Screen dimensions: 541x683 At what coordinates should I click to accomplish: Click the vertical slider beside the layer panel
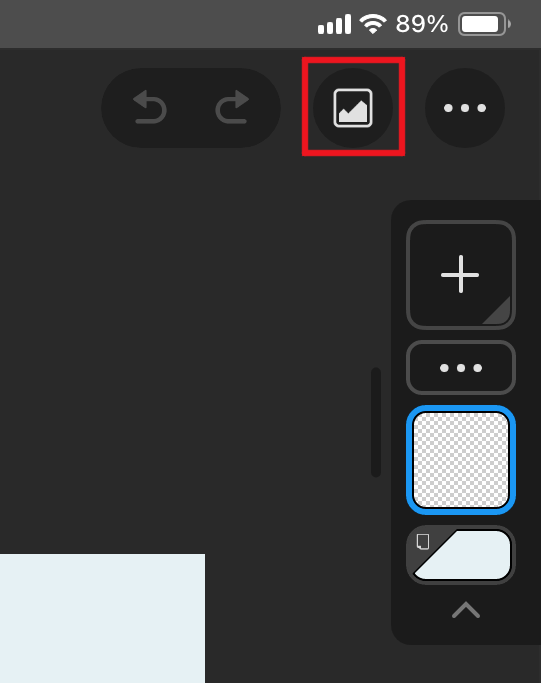[376, 422]
